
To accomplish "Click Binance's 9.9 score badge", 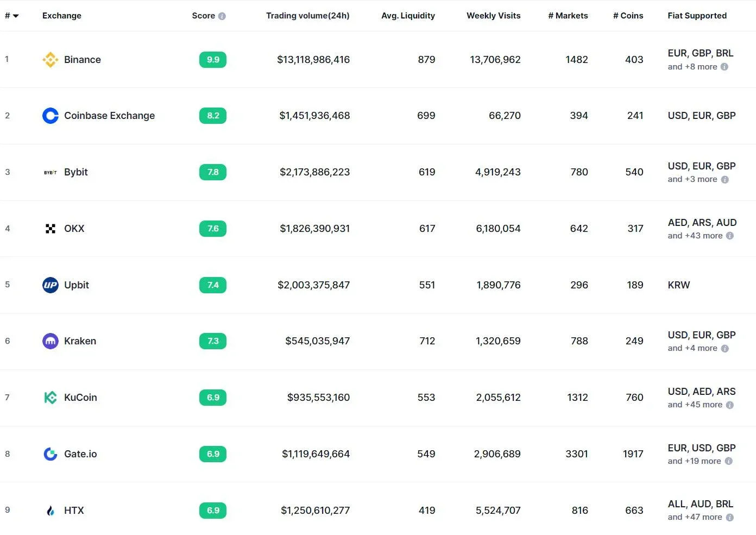I will click(x=212, y=60).
